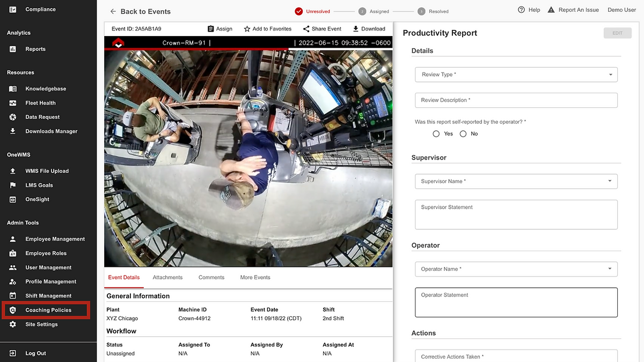Click the Share Event icon

point(306,29)
